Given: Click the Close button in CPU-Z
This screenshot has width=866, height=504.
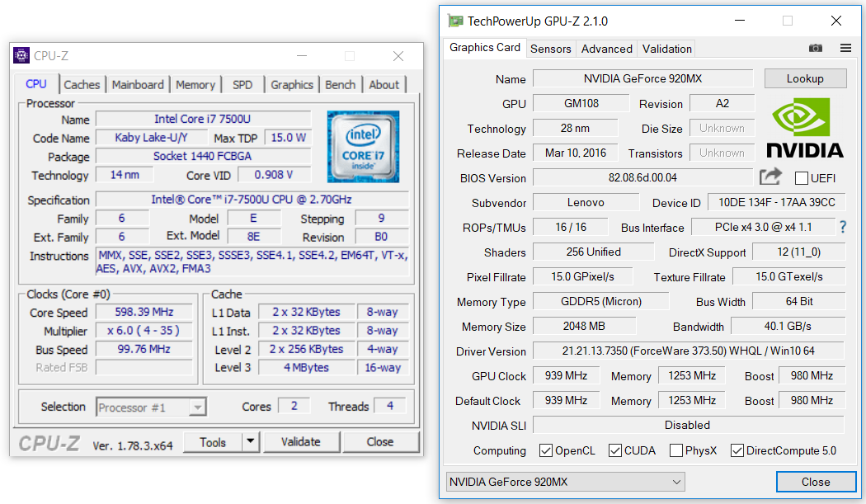Looking at the screenshot, I should coord(380,441).
